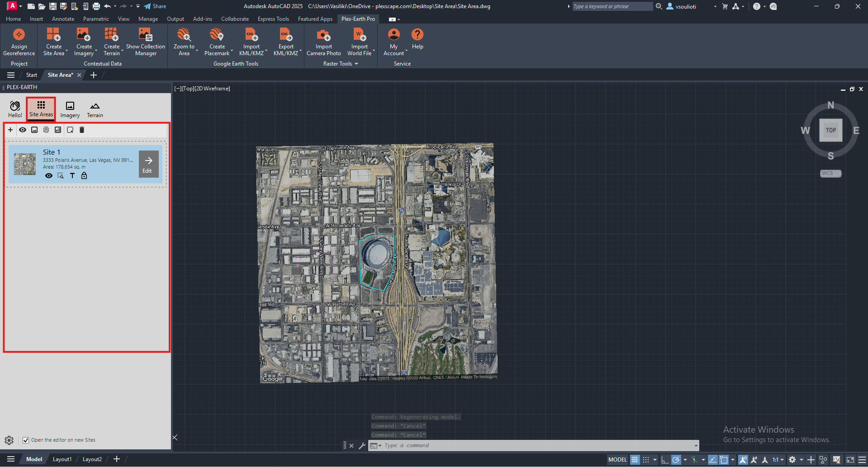Switch to Terrain panel tab
Image resolution: width=868 pixels, height=467 pixels.
point(95,110)
